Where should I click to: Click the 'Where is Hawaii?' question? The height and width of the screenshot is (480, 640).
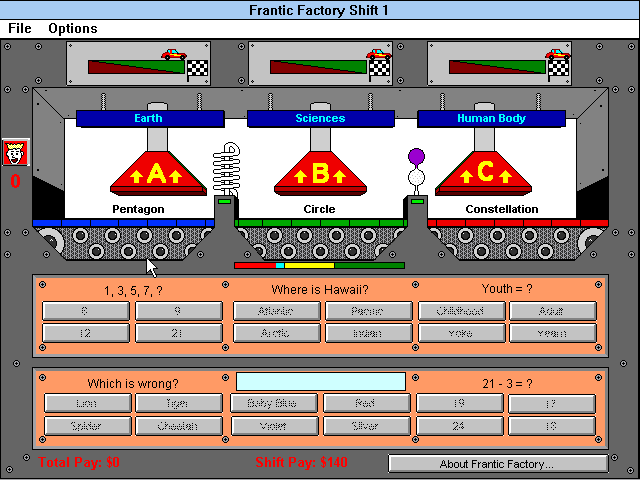[x=320, y=290]
